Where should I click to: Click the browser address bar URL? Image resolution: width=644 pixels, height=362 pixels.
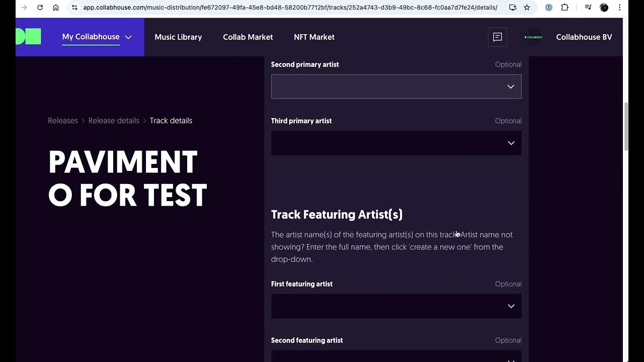tap(290, 8)
